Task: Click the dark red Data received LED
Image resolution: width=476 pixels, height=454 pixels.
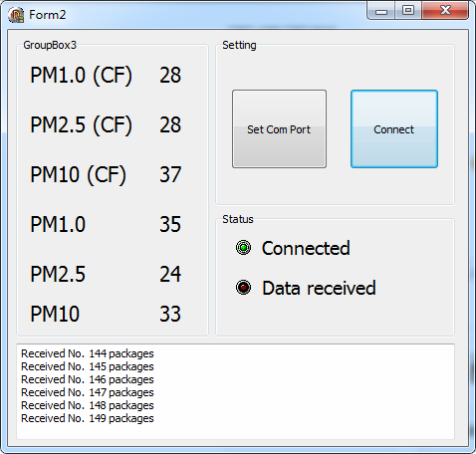Action: coord(243,287)
